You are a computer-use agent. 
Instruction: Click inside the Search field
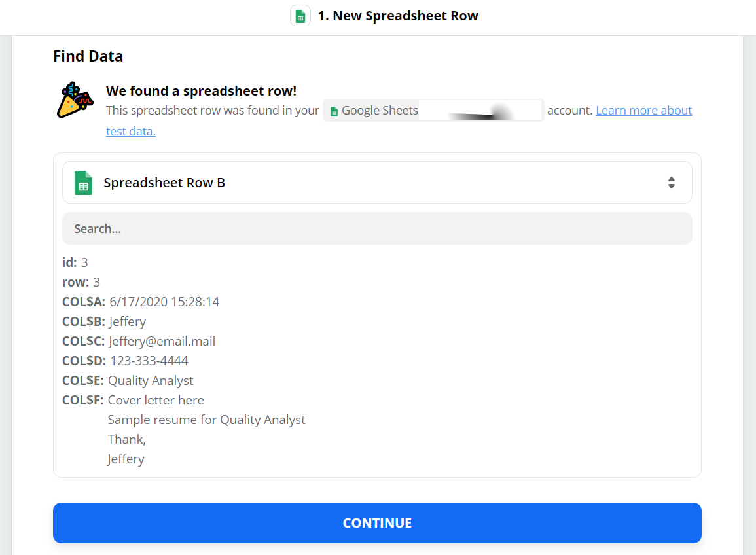[376, 228]
